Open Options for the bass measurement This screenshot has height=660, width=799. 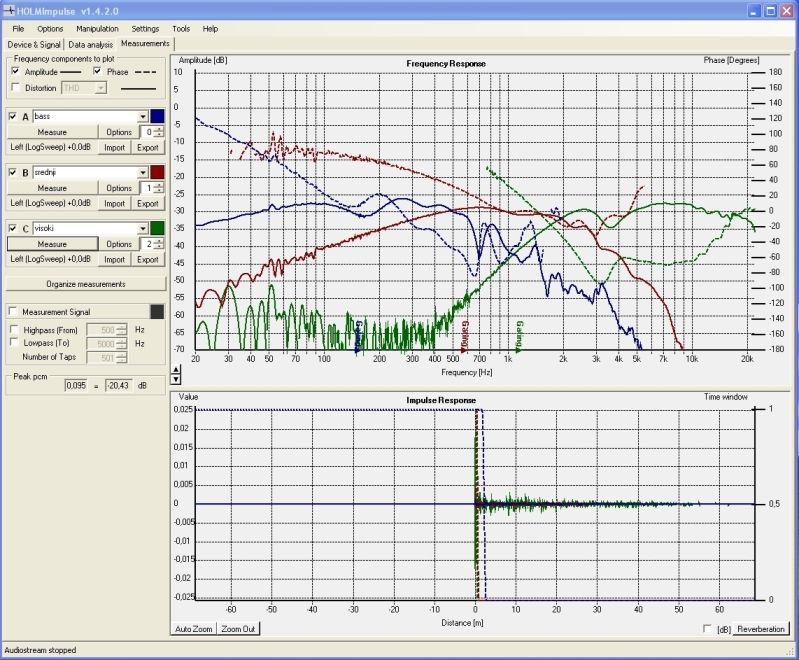coord(119,132)
